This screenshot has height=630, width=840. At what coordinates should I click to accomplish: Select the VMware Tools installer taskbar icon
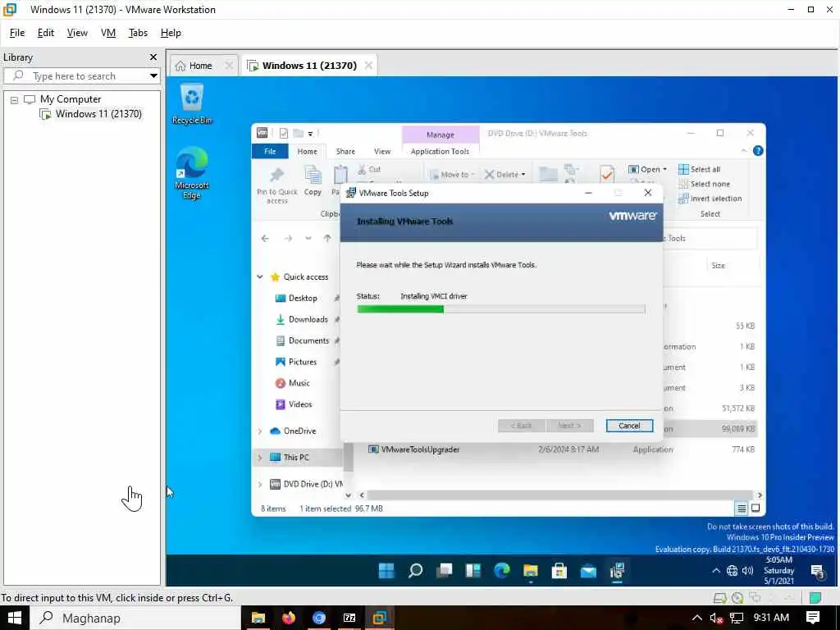point(617,571)
